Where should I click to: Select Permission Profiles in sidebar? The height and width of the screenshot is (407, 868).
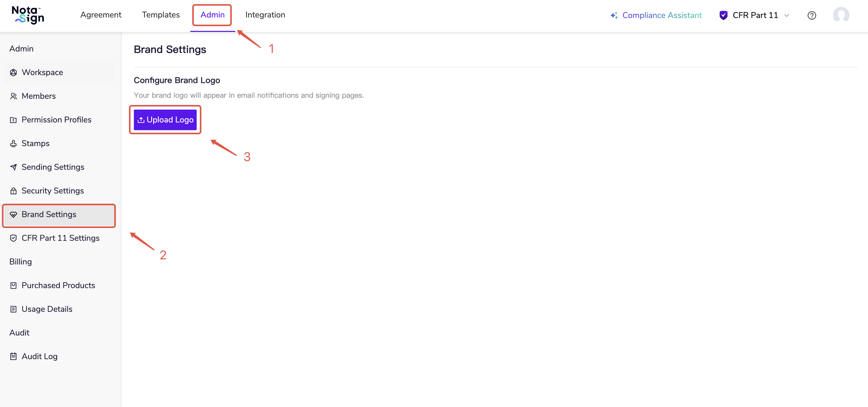56,120
